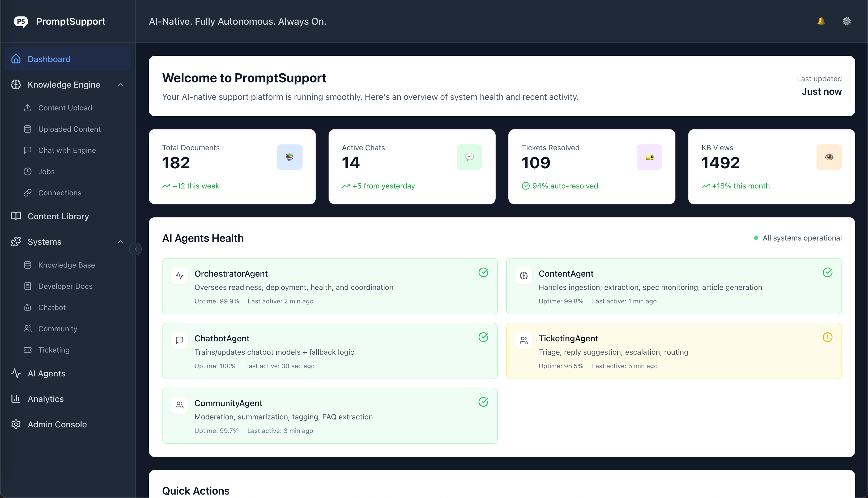This screenshot has width=868, height=498.
Task: Click the TicketingAgent warning status indicator
Action: tap(828, 337)
